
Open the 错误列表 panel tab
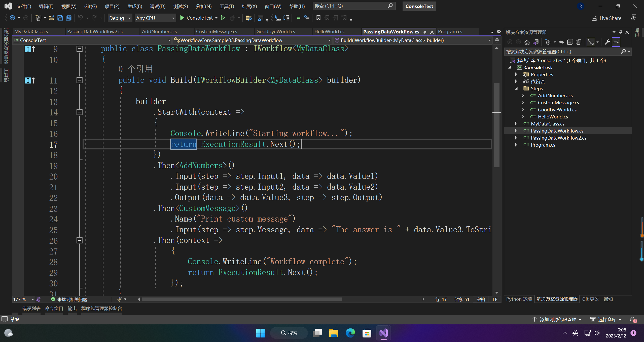coord(31,308)
